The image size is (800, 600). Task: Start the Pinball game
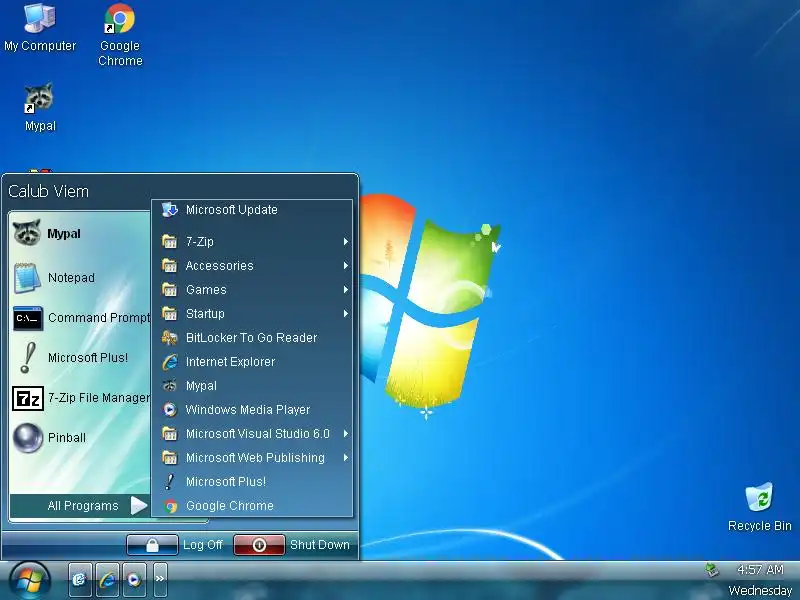tap(80, 438)
